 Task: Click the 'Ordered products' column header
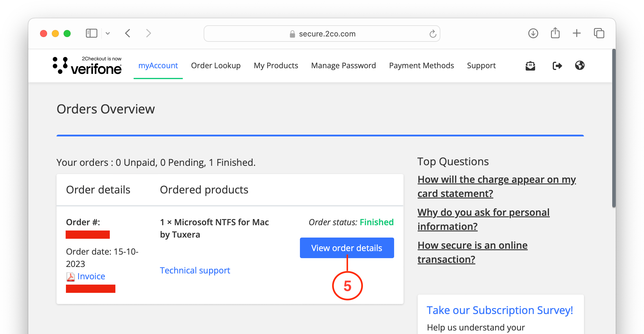[x=204, y=190]
